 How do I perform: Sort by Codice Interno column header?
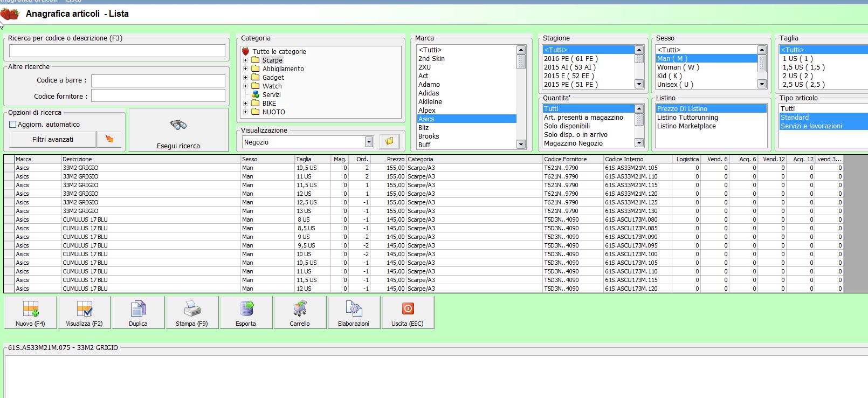pos(637,159)
